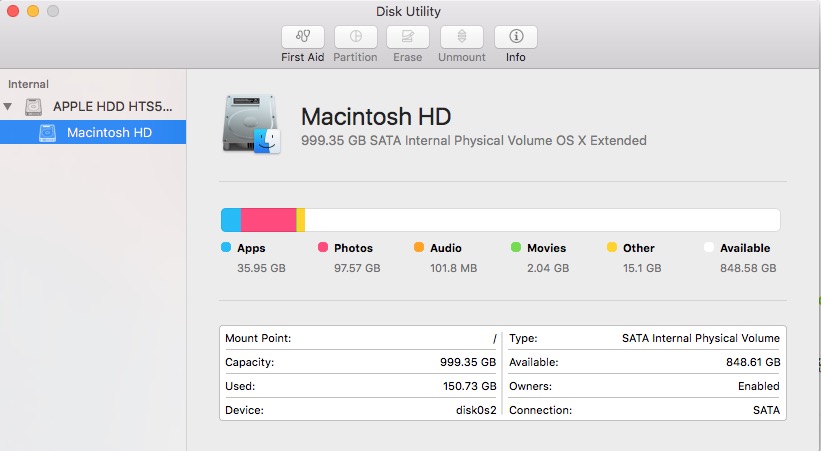The image size is (821, 451).
Task: Click the Unmount toolbar icon
Action: click(462, 37)
